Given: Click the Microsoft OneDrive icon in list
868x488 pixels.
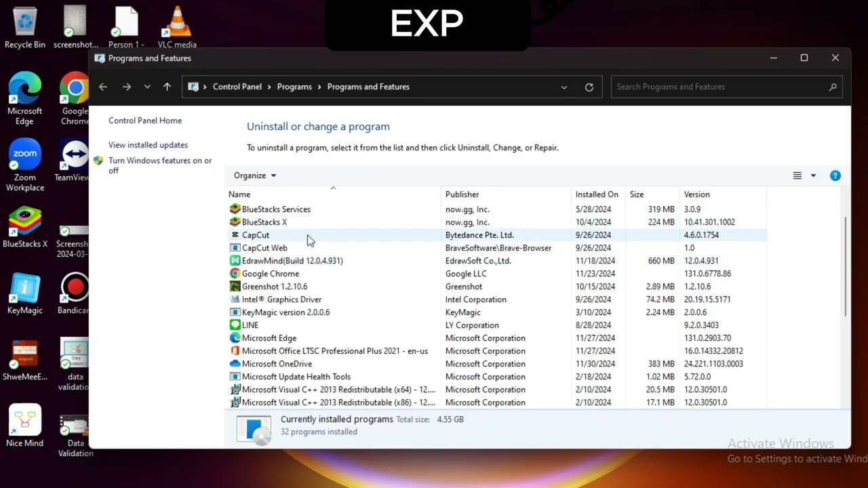Looking at the screenshot, I should pyautogui.click(x=235, y=364).
